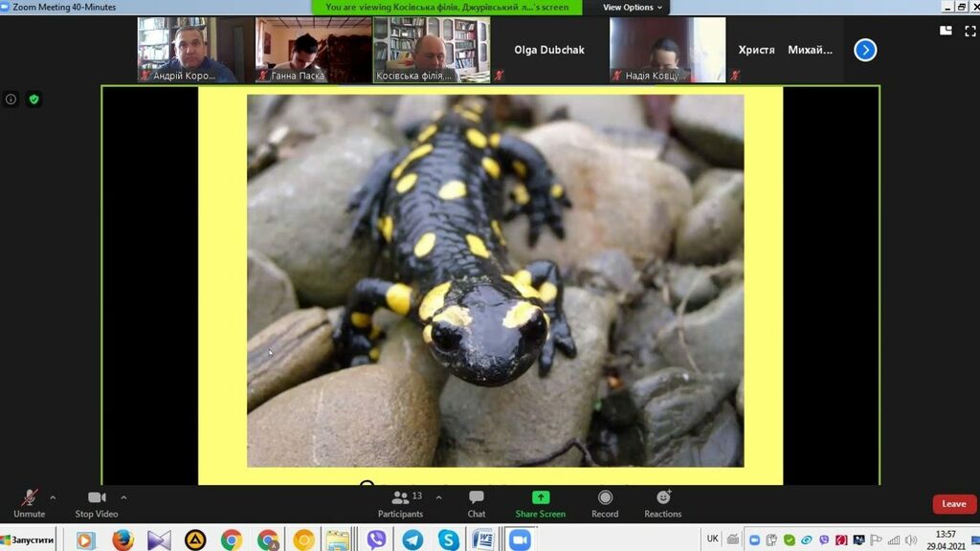Image resolution: width=980 pixels, height=551 pixels.
Task: Open Telegram from the taskbar
Action: (x=412, y=540)
